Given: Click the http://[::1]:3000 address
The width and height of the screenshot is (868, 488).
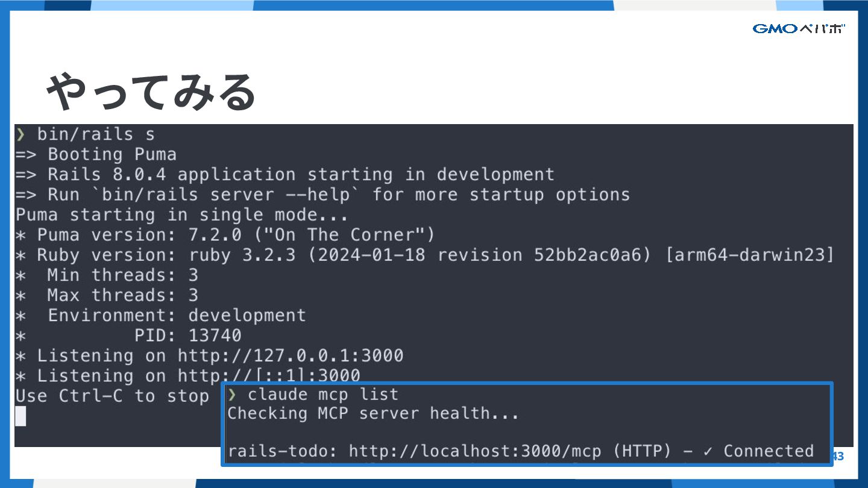Looking at the screenshot, I should pos(268,375).
